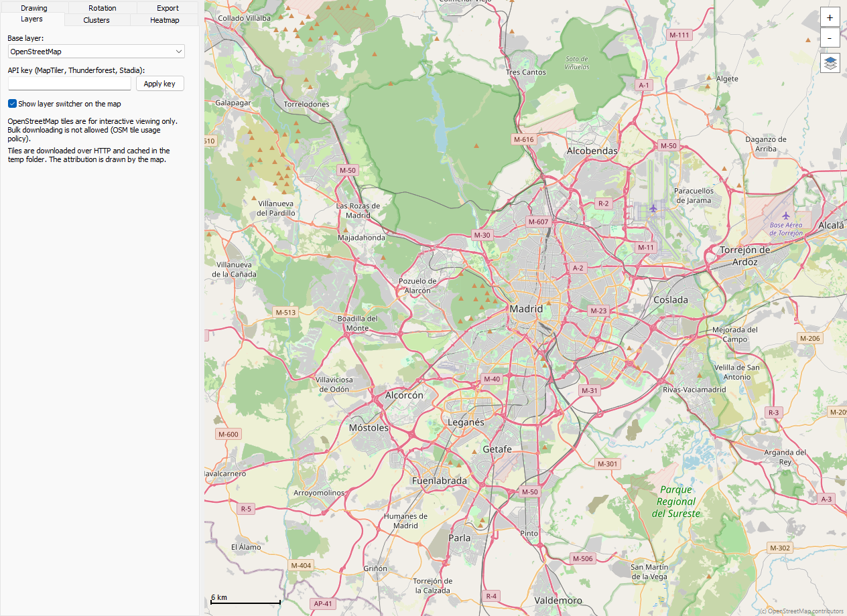Click the Móstoles label on map

(369, 427)
